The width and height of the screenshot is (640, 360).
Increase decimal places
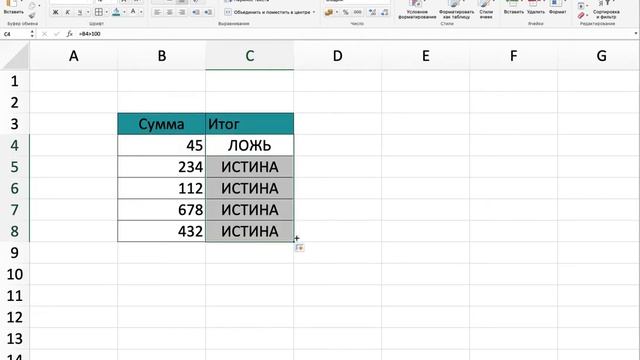tap(372, 12)
